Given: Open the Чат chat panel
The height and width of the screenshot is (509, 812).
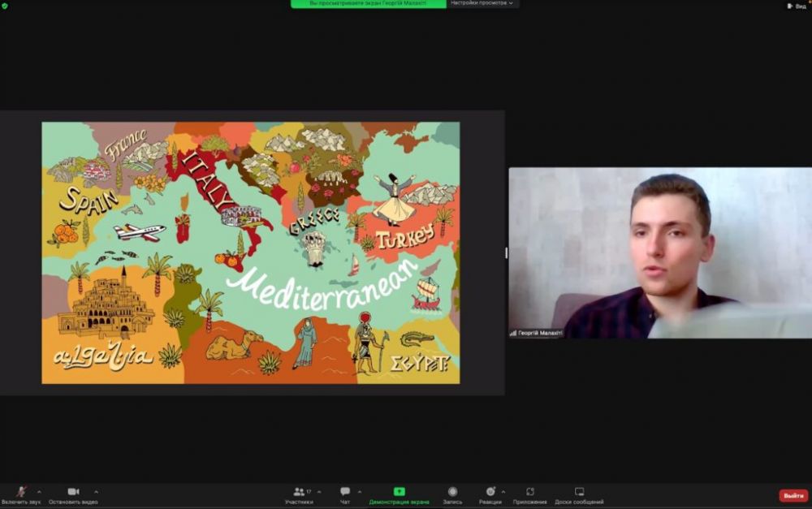Looking at the screenshot, I should click(x=345, y=492).
